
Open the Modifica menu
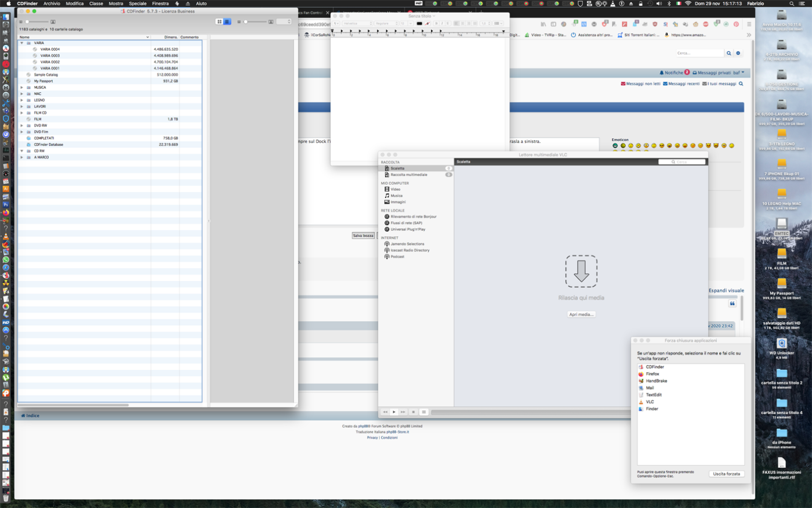coord(75,3)
